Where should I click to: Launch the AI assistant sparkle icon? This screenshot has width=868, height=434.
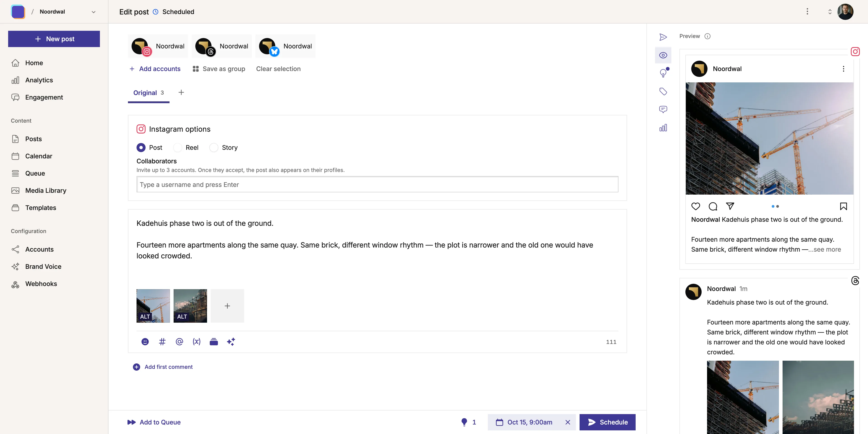point(231,342)
